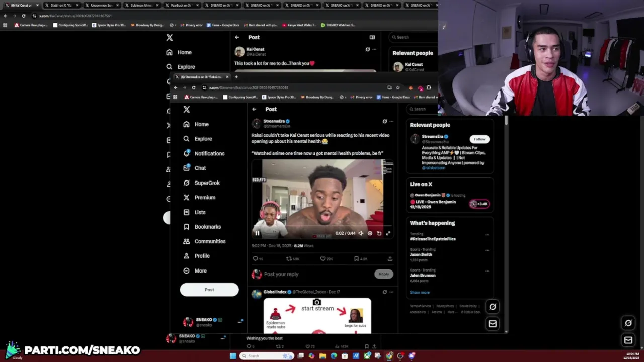Open the Jaxon Smith trend
This screenshot has height=362, width=644.
pos(421,254)
